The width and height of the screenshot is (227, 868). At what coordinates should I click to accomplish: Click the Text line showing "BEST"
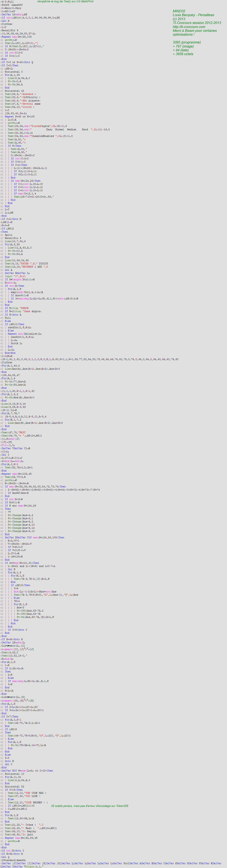13,432
